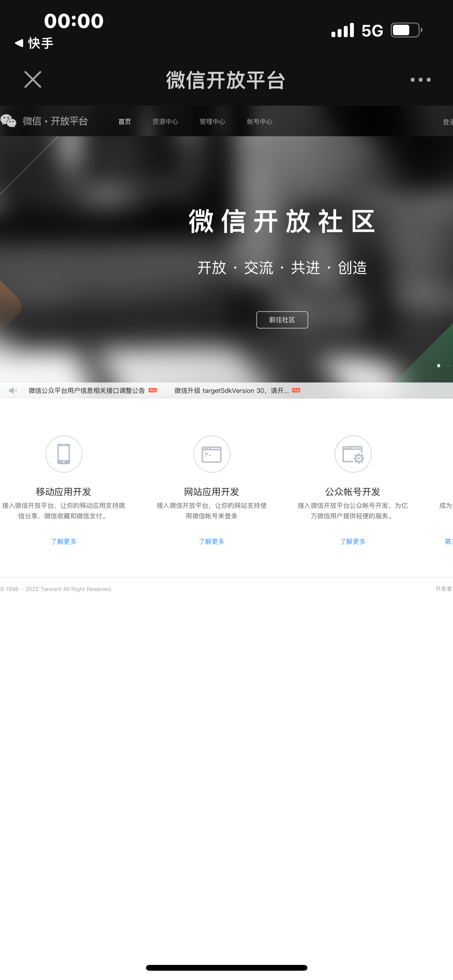Open the 公众帐号开发 heading
The width and height of the screenshot is (453, 980).
click(353, 492)
